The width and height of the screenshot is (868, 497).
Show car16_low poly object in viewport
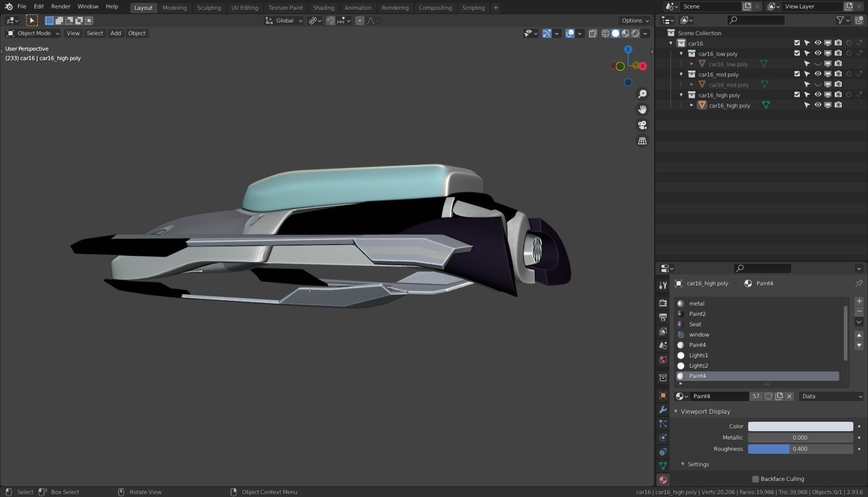click(818, 63)
